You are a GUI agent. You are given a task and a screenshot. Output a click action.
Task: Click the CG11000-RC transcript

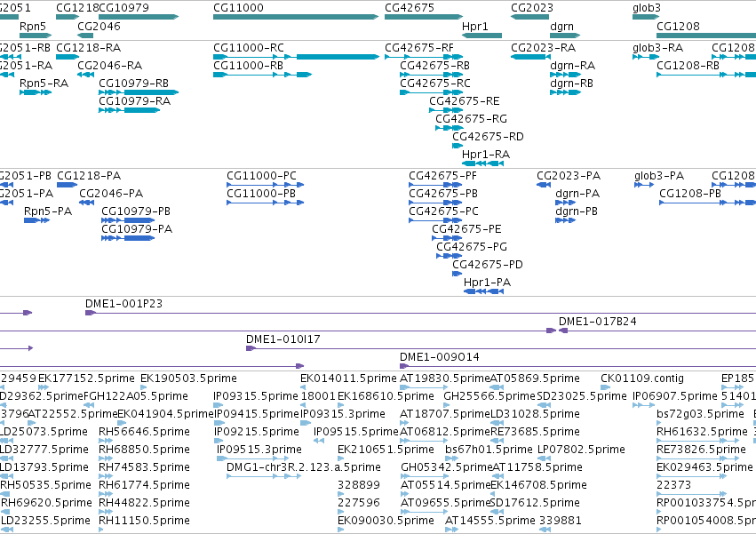[296, 57]
